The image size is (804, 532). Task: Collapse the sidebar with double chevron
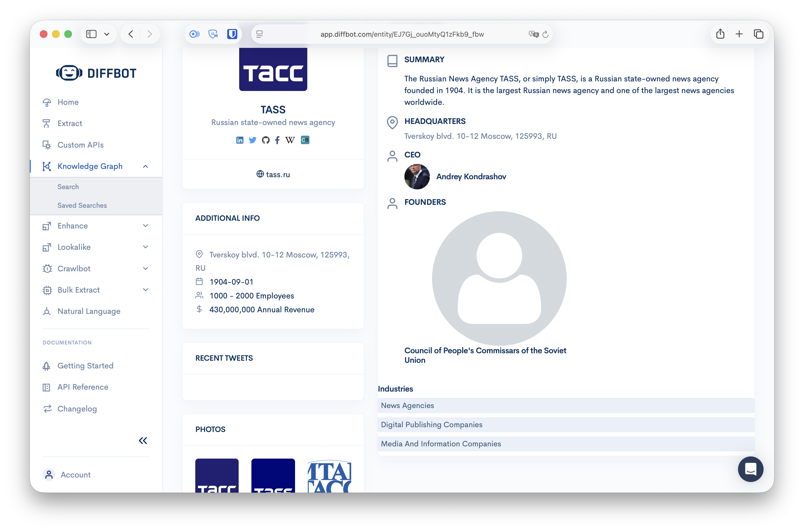click(x=143, y=441)
